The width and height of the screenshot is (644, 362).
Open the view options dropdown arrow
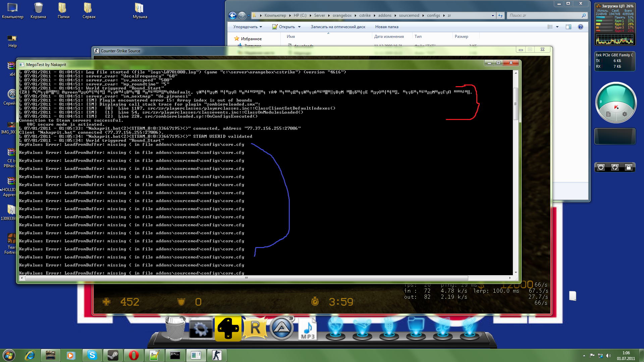pyautogui.click(x=557, y=27)
